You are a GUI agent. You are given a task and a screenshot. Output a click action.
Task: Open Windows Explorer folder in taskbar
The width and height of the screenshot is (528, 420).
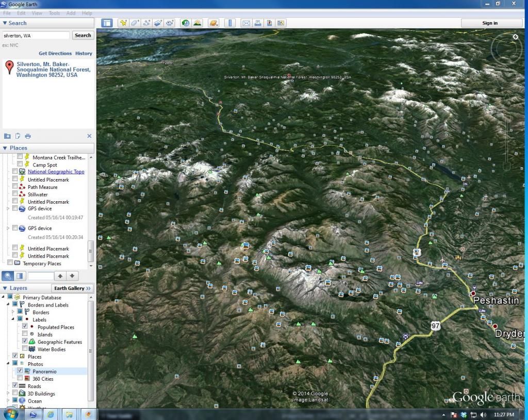pyautogui.click(x=69, y=414)
